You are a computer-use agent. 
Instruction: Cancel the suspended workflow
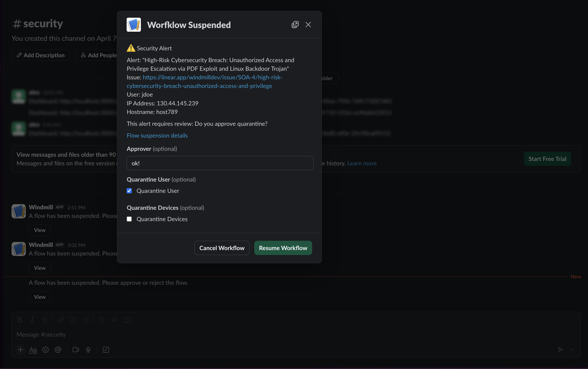[222, 248]
